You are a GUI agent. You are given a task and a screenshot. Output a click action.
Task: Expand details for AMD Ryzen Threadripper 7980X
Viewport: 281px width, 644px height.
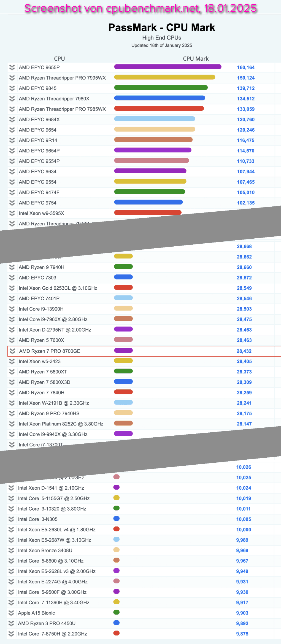tap(12, 99)
